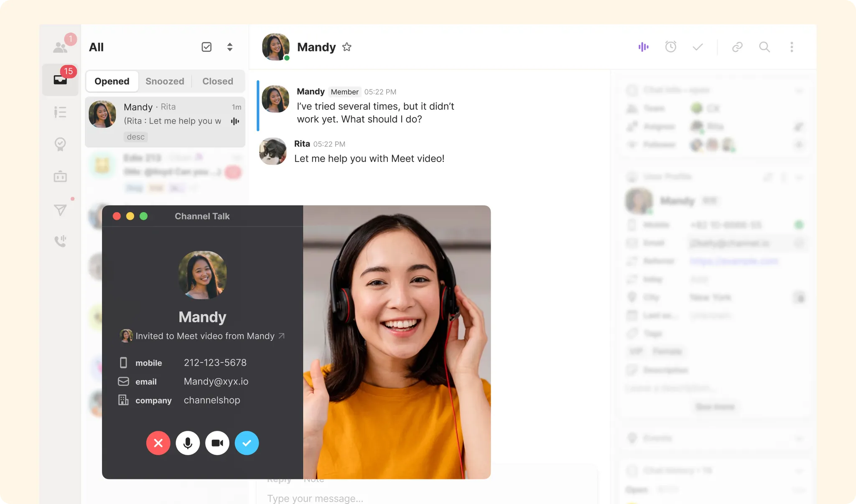Star the Mandy conversation
Viewport: 856px width, 504px height.
[x=346, y=47]
